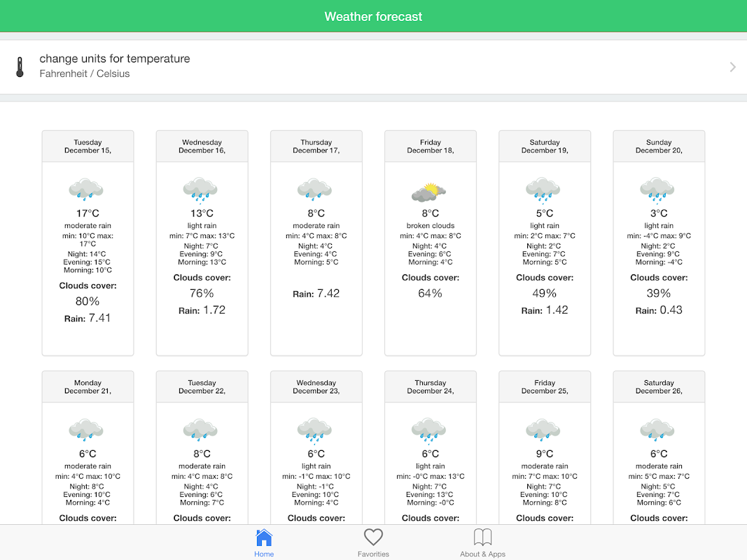Select Tuesday December 15 card header

coord(88,146)
